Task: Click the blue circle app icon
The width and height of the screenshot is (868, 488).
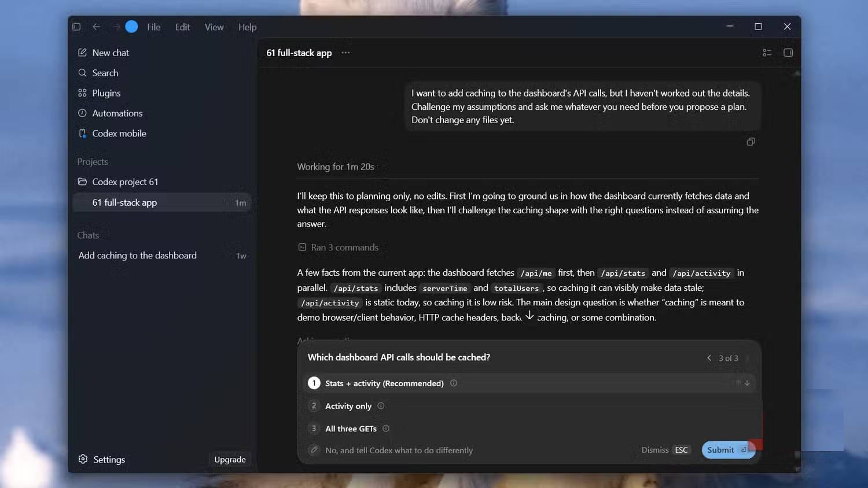Action: [131, 27]
